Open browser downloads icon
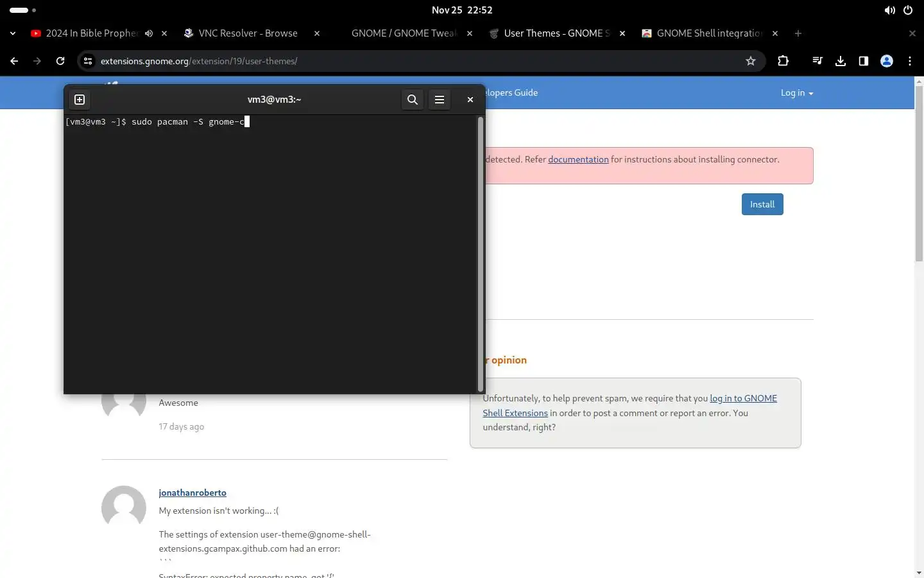924x578 pixels. point(841,61)
